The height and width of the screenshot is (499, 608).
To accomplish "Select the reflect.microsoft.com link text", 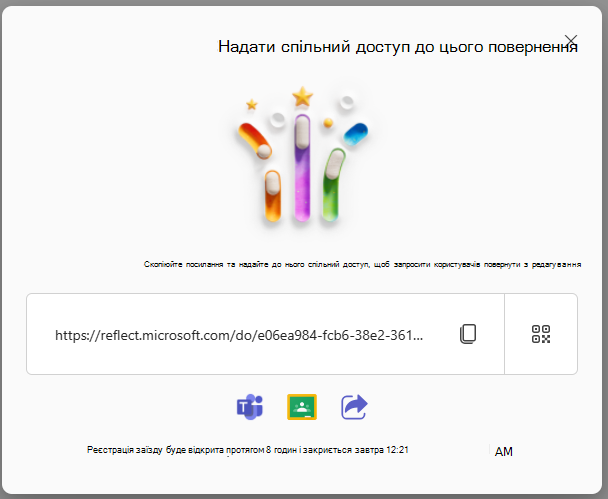I will tap(239, 335).
